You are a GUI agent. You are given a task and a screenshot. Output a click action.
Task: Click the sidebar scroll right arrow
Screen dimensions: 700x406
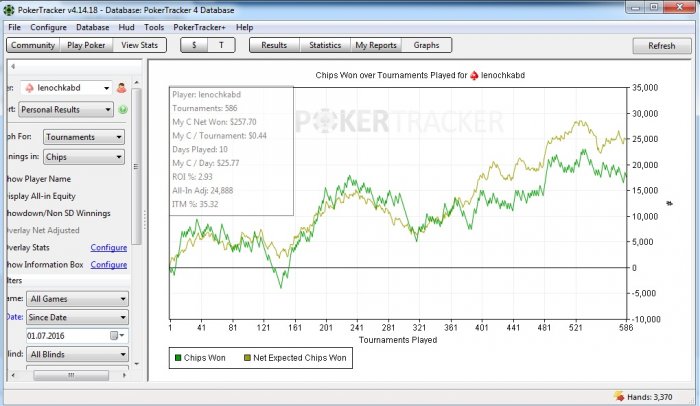coord(124,375)
